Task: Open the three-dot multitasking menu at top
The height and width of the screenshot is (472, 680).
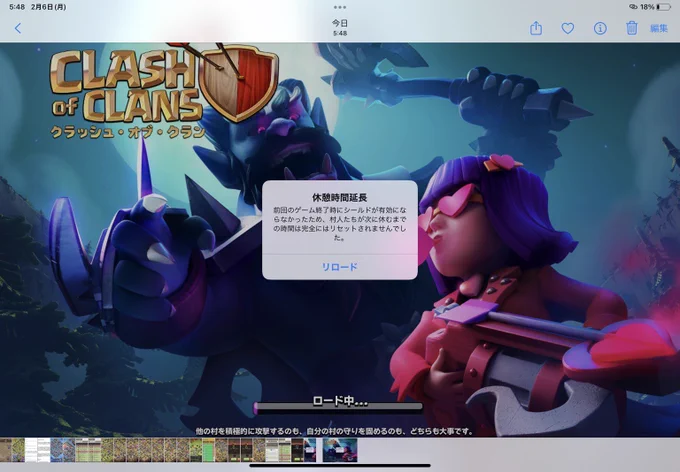Action: pos(340,7)
